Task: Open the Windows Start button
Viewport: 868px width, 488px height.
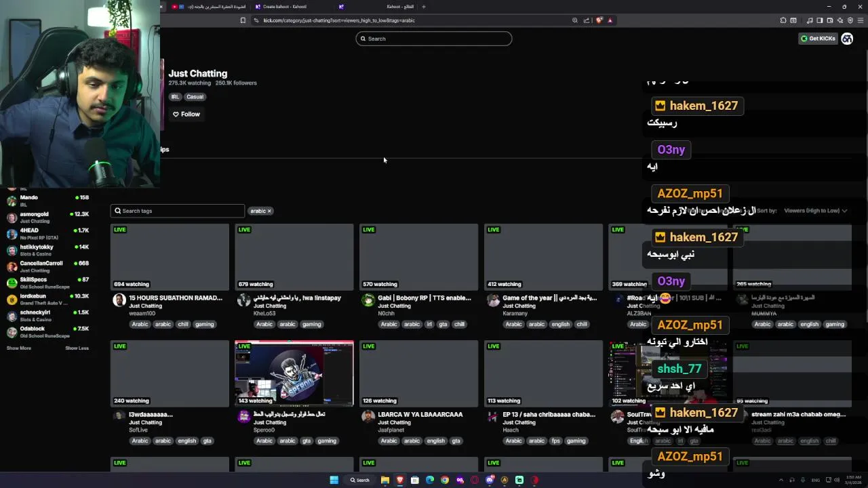Action: (334, 480)
